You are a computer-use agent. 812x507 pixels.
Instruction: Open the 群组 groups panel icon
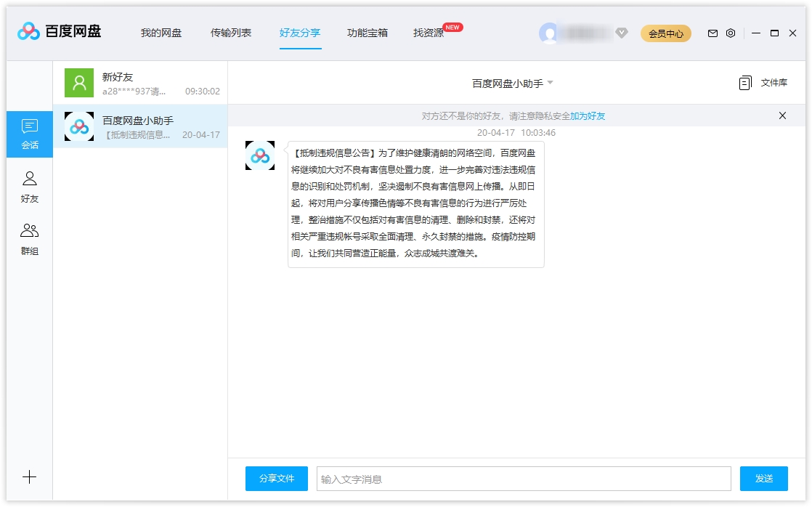[30, 236]
